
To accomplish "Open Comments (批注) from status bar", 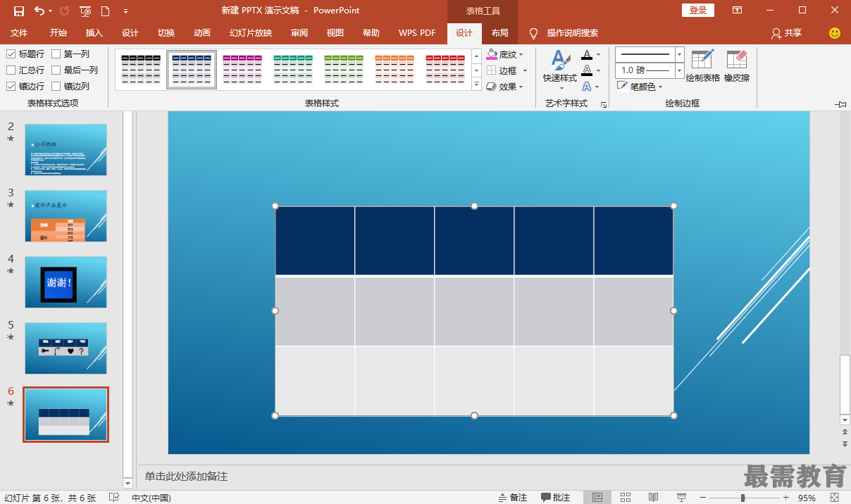I will 556,498.
